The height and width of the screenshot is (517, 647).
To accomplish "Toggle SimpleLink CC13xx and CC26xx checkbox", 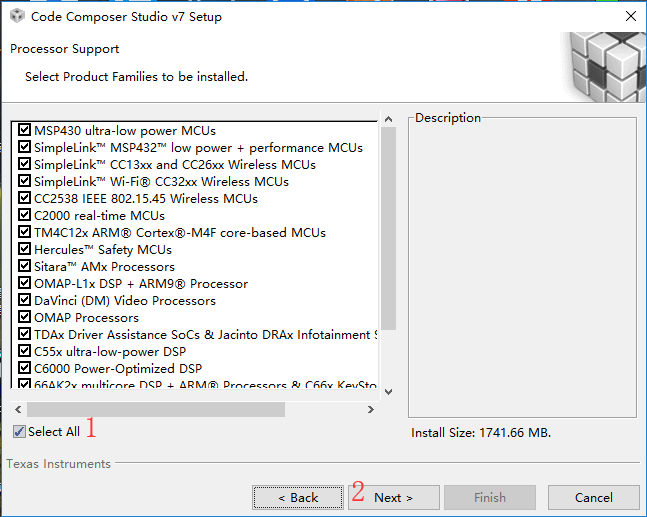I will tap(24, 163).
